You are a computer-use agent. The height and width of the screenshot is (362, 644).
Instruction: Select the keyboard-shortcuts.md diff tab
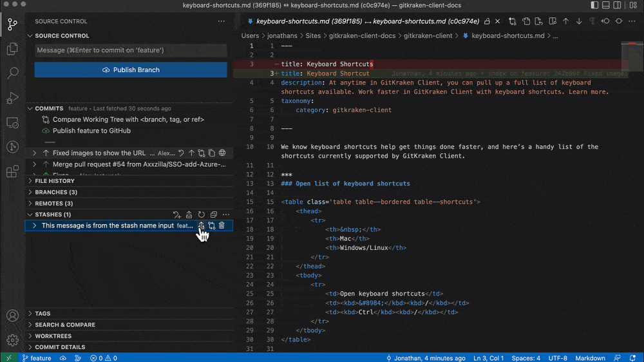(367, 21)
